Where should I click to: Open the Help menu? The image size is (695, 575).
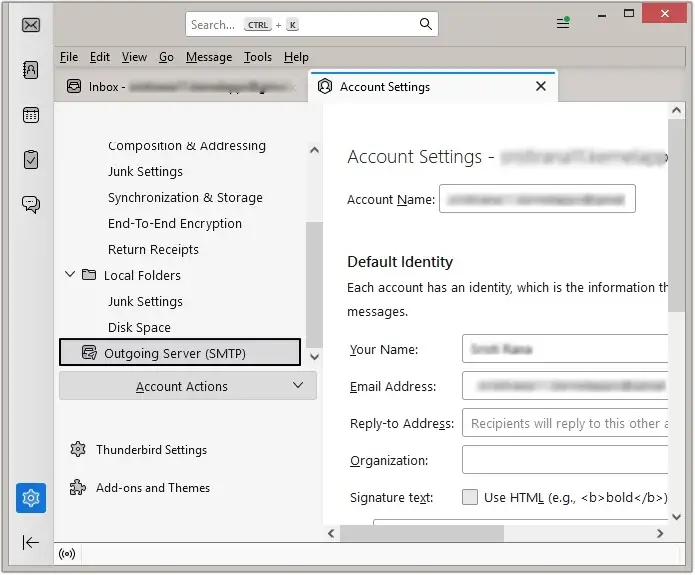coord(296,57)
